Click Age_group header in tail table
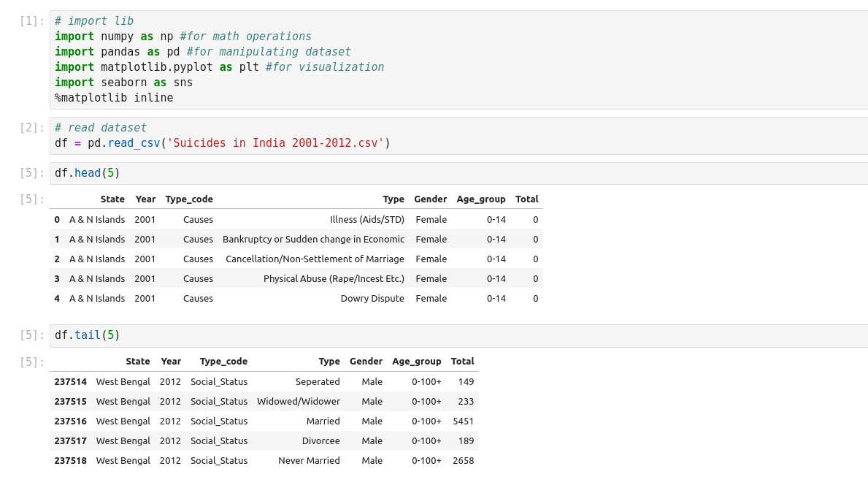This screenshot has width=868, height=477. 416,362
